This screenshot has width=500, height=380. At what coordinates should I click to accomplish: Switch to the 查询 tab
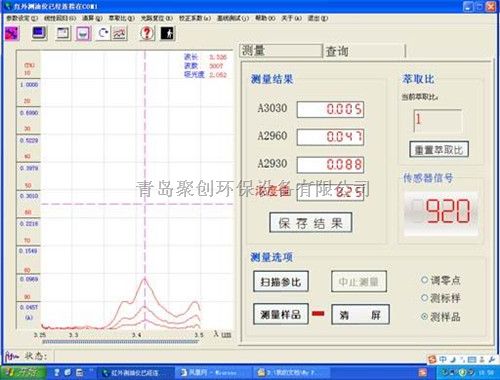pyautogui.click(x=364, y=51)
